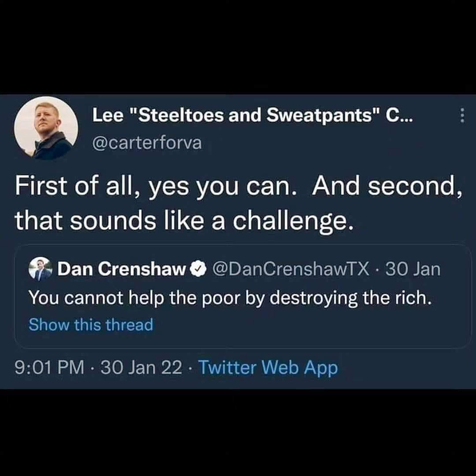
Task: Click the "that sounds like a challenge." line
Action: [185, 220]
